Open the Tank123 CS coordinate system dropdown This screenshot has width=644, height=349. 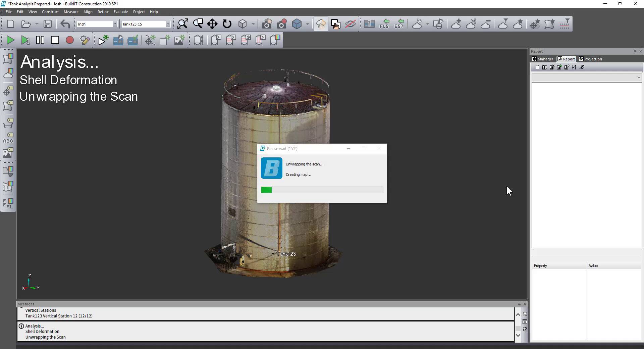[168, 24]
